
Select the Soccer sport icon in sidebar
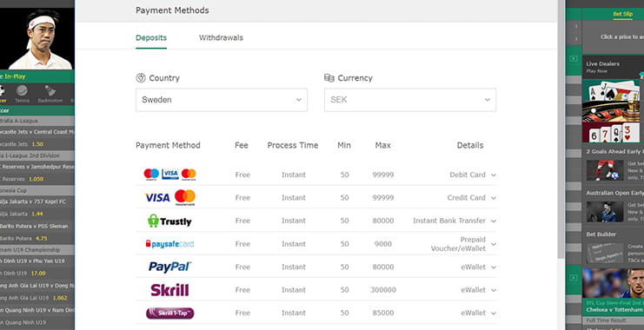(x=3, y=94)
